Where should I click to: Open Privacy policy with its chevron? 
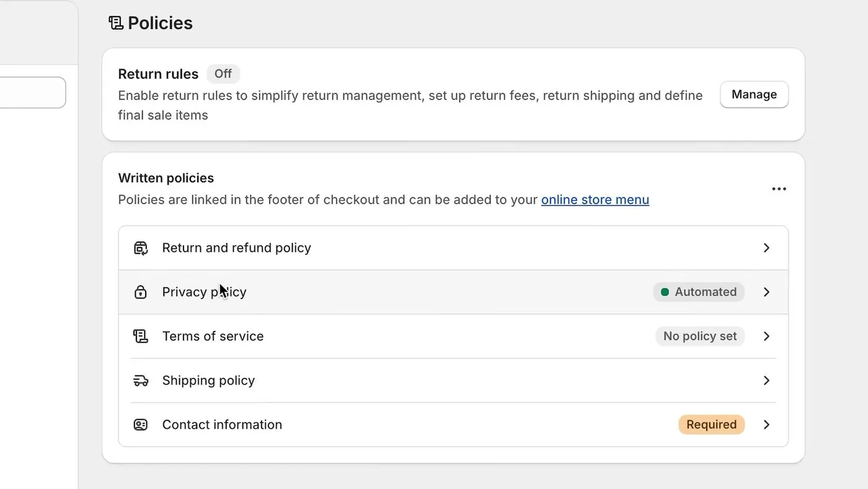pyautogui.click(x=766, y=292)
